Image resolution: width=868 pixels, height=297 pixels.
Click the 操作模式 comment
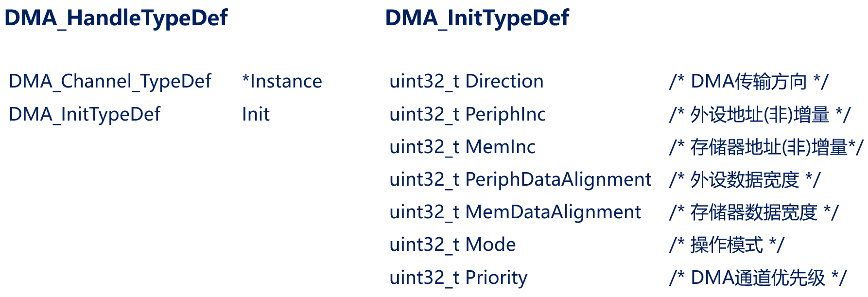[727, 245]
